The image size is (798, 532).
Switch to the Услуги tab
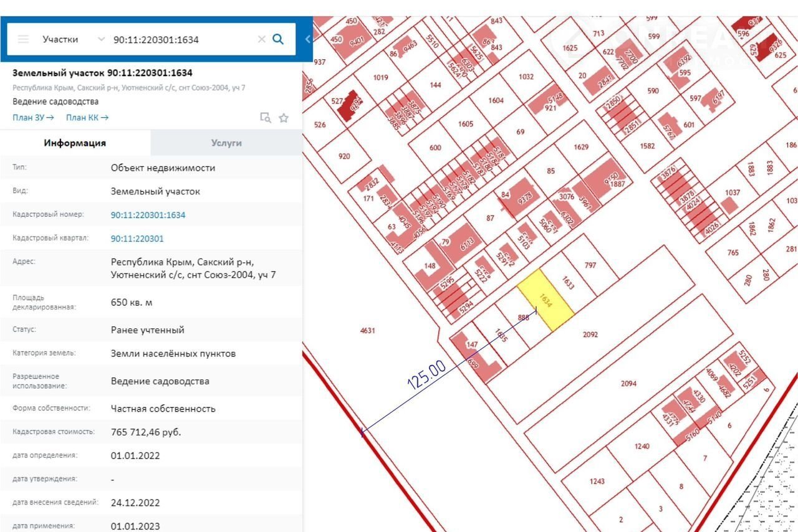(x=226, y=143)
